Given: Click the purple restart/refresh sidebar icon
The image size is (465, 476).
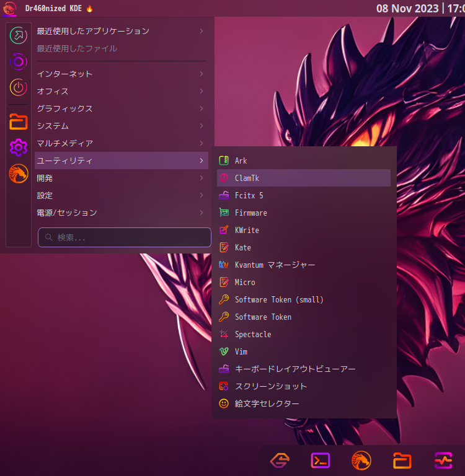Looking at the screenshot, I should [x=18, y=61].
